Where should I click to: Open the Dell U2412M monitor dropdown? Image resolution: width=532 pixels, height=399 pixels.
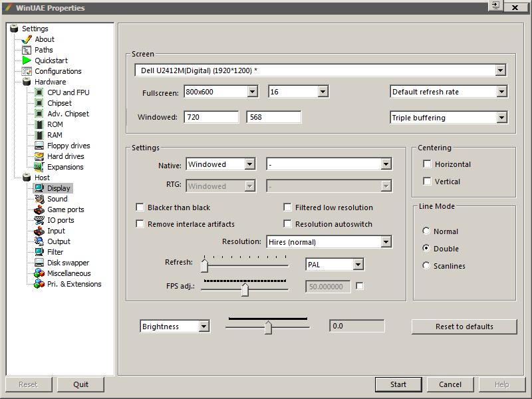coord(321,70)
